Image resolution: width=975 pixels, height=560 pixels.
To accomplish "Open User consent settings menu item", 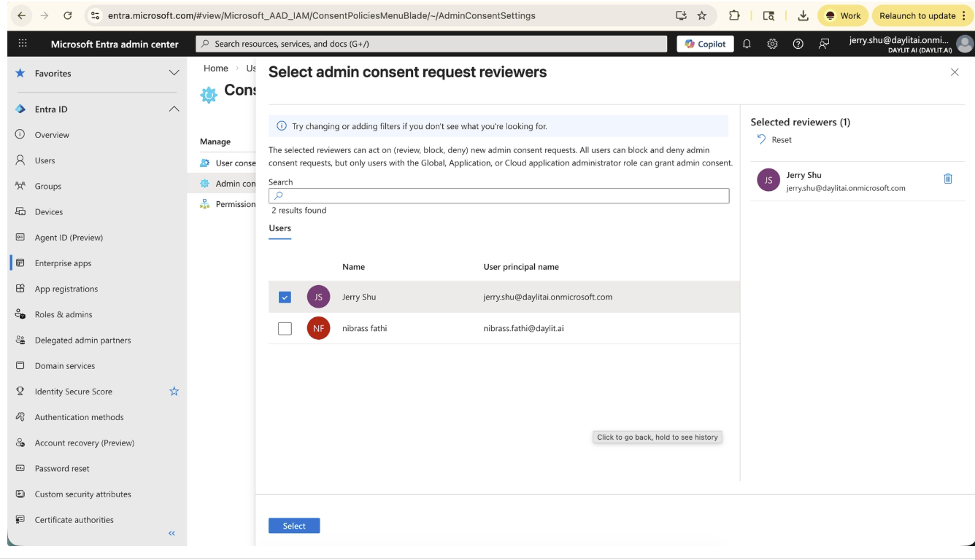I will coord(228,163).
